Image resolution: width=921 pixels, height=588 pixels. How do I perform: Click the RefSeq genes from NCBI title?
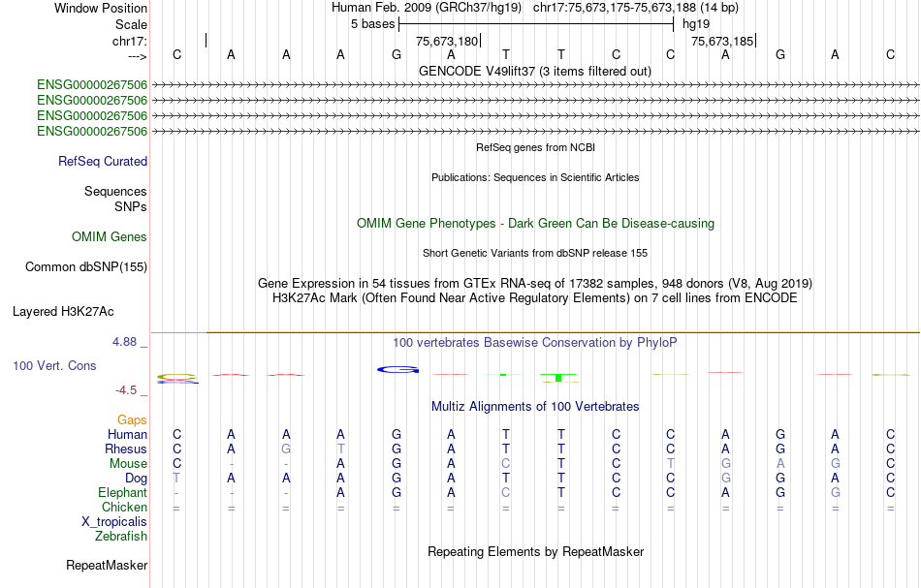(536, 147)
